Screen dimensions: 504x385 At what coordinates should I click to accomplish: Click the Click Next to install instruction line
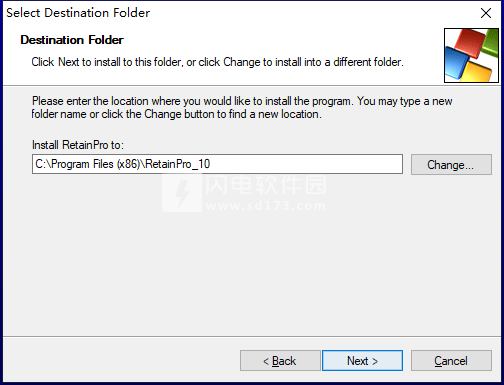pos(217,62)
